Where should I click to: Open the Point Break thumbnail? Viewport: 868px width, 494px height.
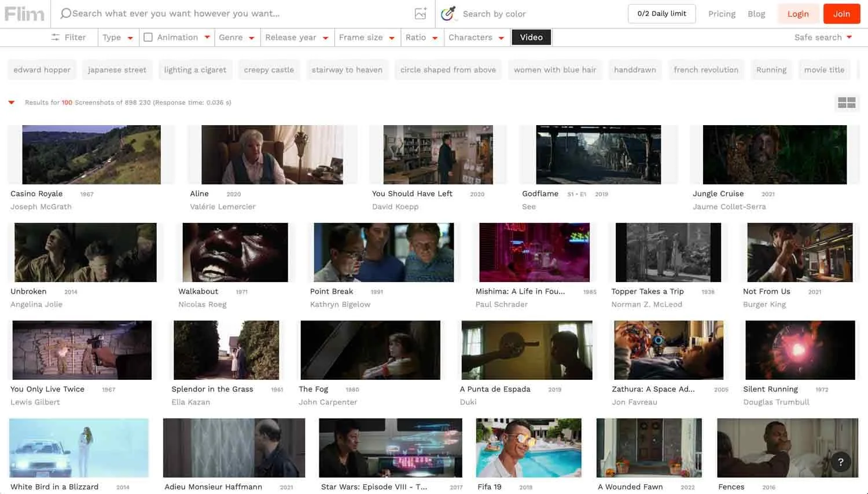pyautogui.click(x=384, y=253)
